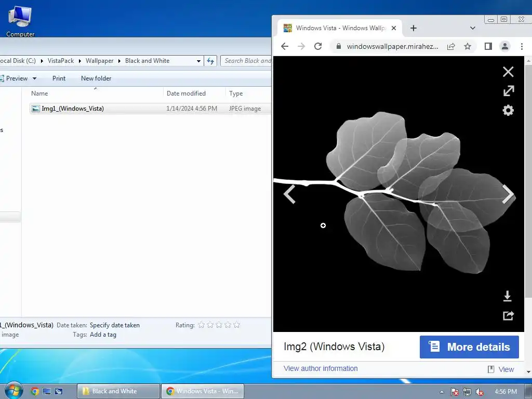
Task: Click VistaPack in address breadcrumb
Action: click(x=61, y=61)
